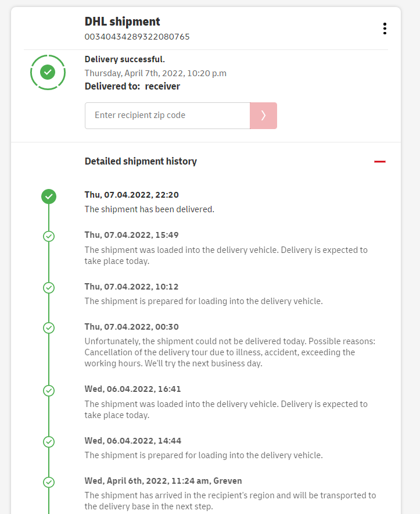
Task: Submit the recipient zip code arrow button
Action: tap(263, 116)
